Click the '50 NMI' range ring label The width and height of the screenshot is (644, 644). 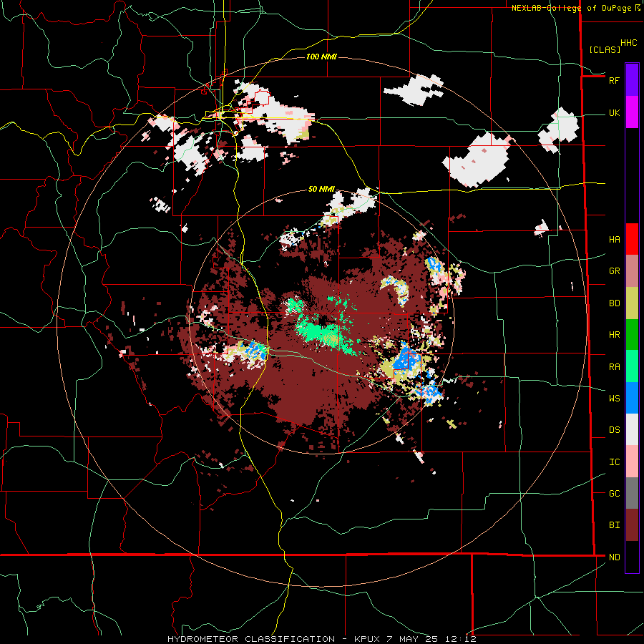(321, 189)
